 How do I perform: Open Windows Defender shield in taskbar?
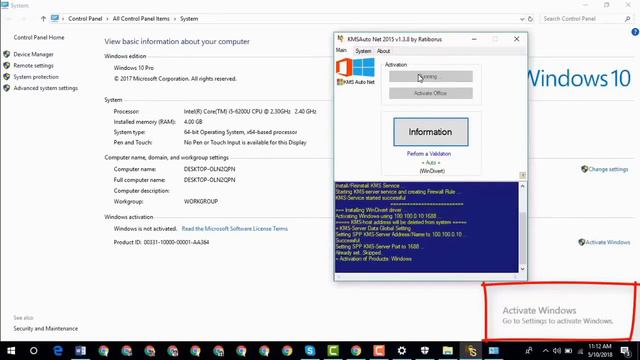(425, 351)
